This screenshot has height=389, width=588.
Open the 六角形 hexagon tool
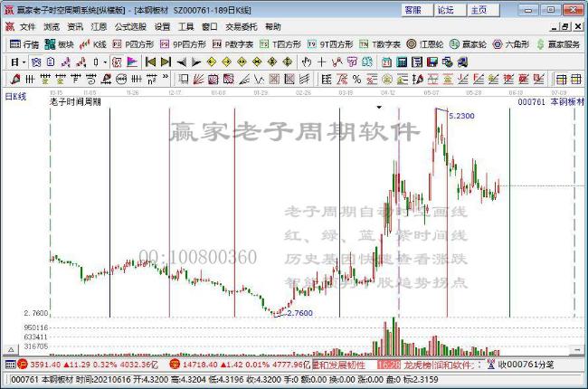pyautogui.click(x=511, y=44)
